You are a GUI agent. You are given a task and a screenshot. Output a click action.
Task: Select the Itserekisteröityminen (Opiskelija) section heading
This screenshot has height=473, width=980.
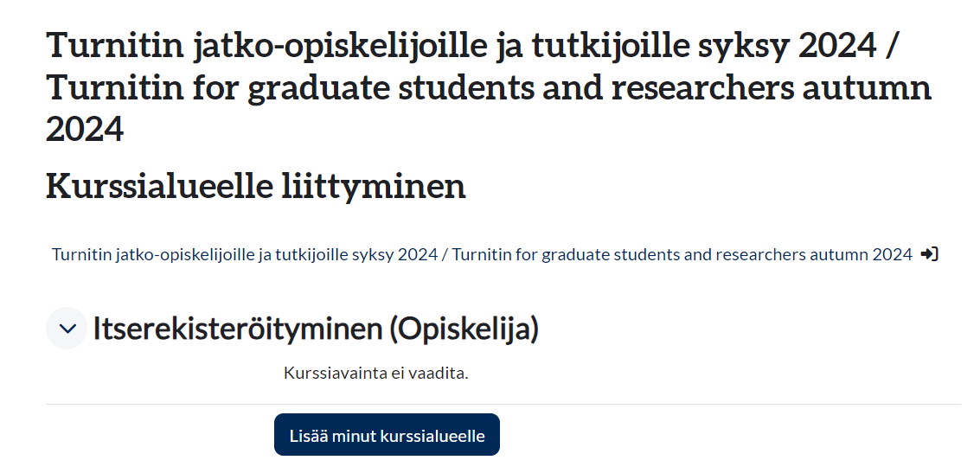coord(315,329)
